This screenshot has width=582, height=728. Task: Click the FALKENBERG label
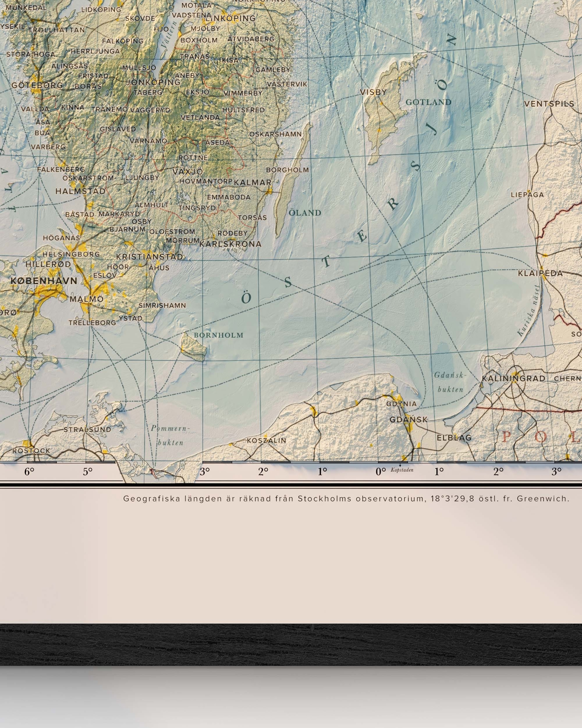(x=61, y=170)
